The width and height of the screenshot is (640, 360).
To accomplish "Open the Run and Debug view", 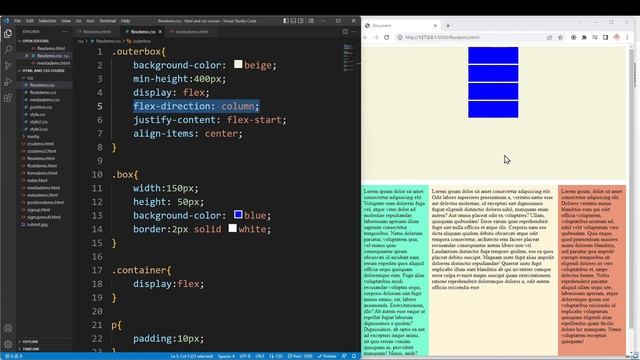I will pyautogui.click(x=8, y=82).
